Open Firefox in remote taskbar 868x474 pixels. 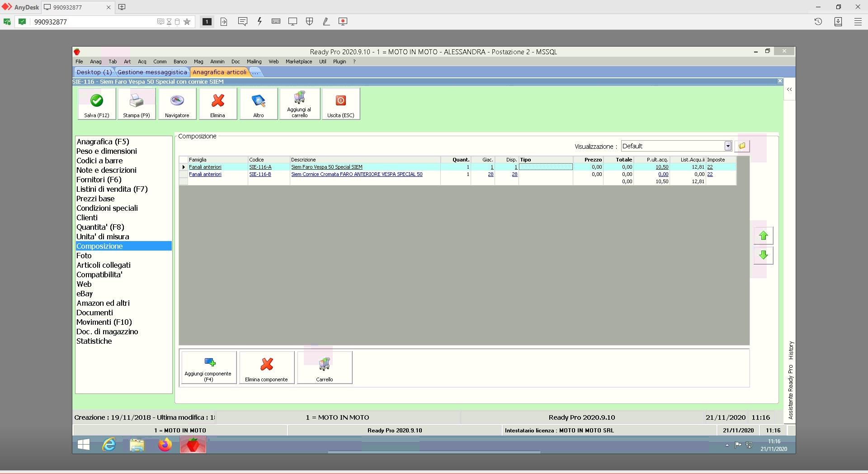point(165,445)
